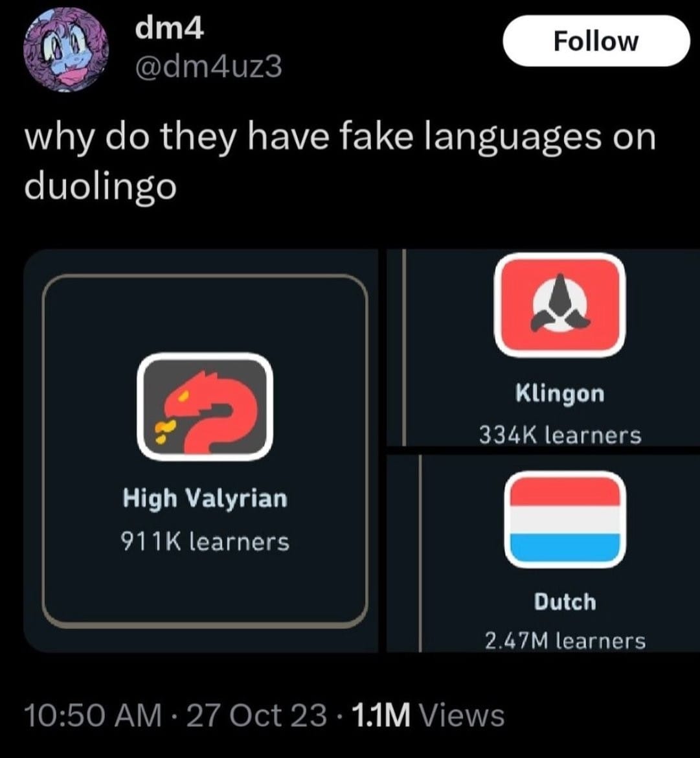The width and height of the screenshot is (700, 758).
Task: Click the 334K learners text
Action: tap(560, 435)
